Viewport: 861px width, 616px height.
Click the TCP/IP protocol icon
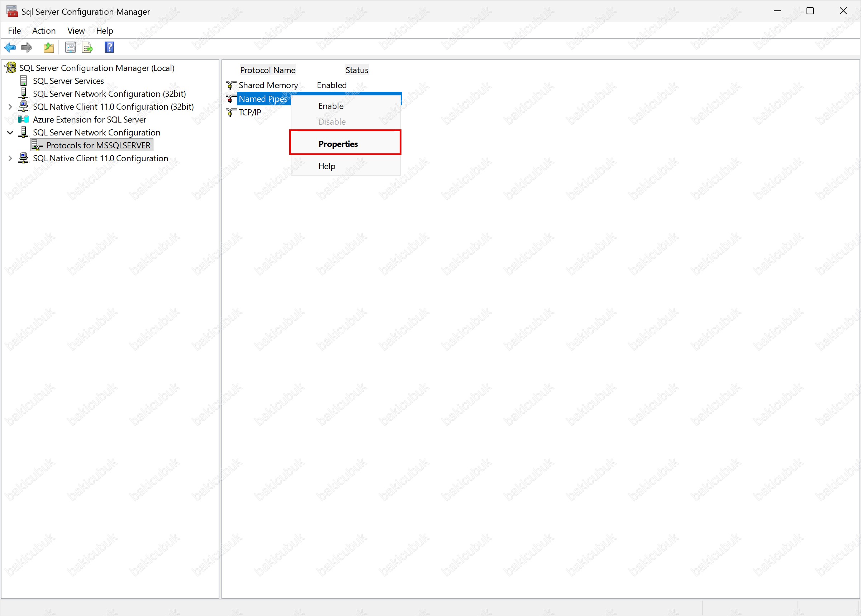pyautogui.click(x=231, y=112)
